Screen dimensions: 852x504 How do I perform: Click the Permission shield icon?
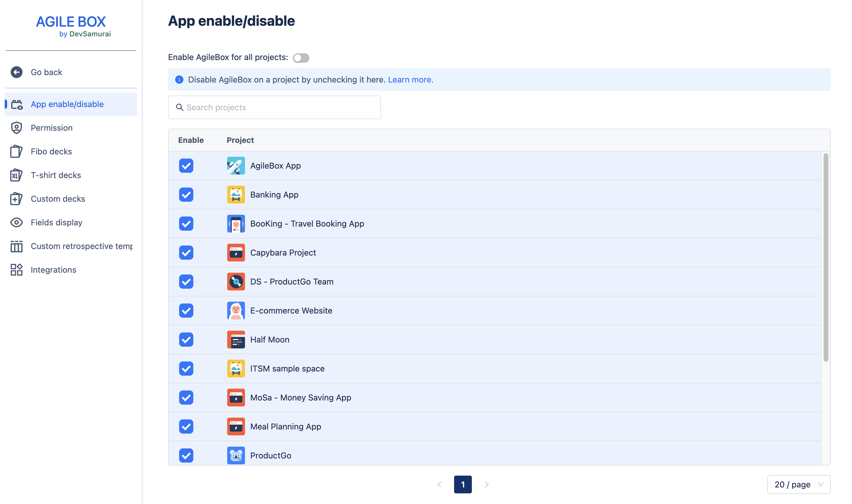[16, 128]
